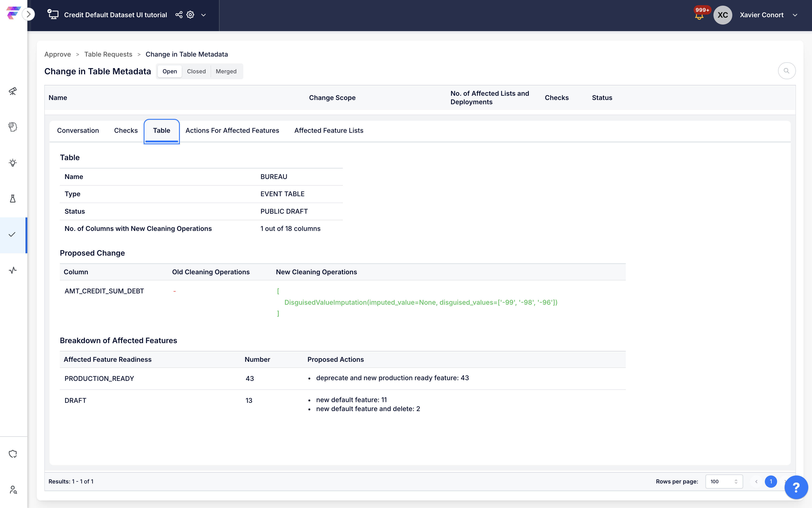Open catalog settings gear icon
Image resolution: width=812 pixels, height=508 pixels.
191,15
